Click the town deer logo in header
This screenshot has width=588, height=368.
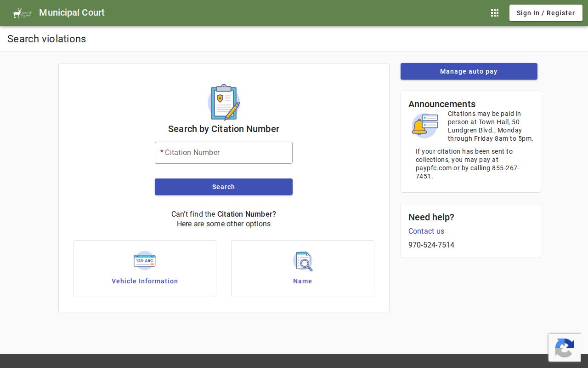(22, 13)
